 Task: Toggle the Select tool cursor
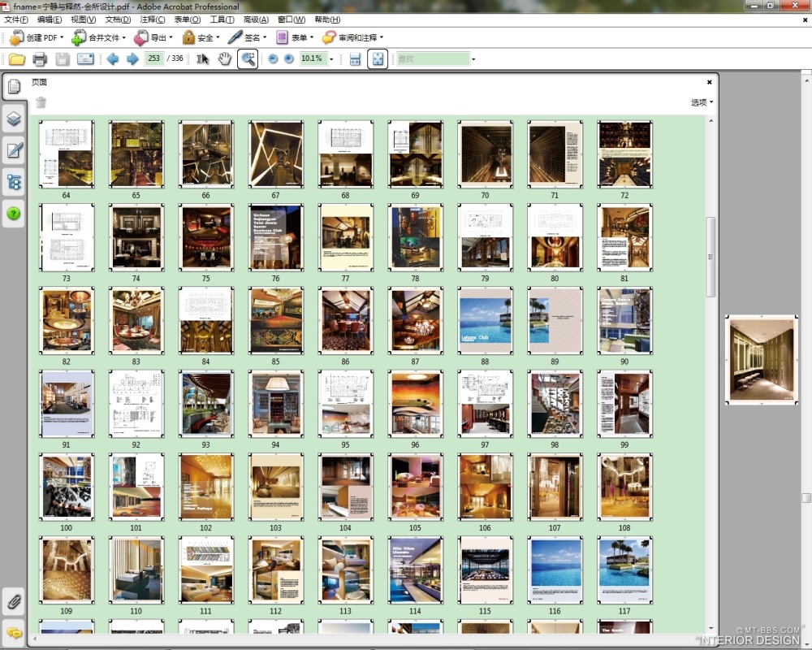(203, 58)
